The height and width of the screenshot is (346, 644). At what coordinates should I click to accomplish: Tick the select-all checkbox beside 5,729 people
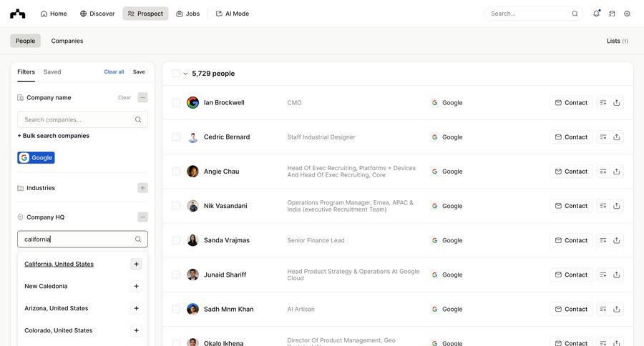(x=176, y=74)
